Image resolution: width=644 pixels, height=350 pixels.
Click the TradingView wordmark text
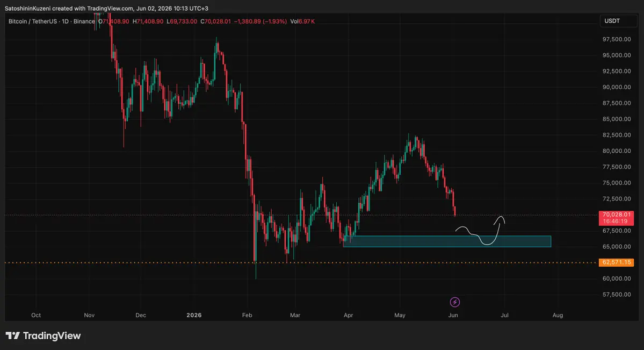click(x=52, y=336)
